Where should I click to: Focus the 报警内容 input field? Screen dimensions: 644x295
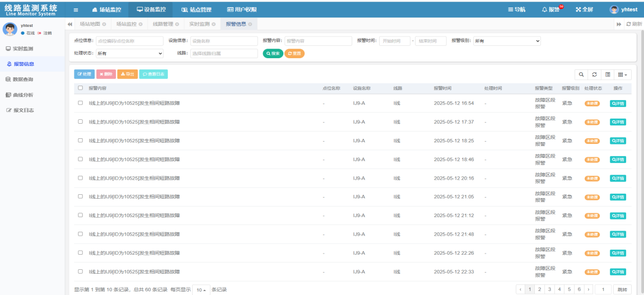(318, 41)
